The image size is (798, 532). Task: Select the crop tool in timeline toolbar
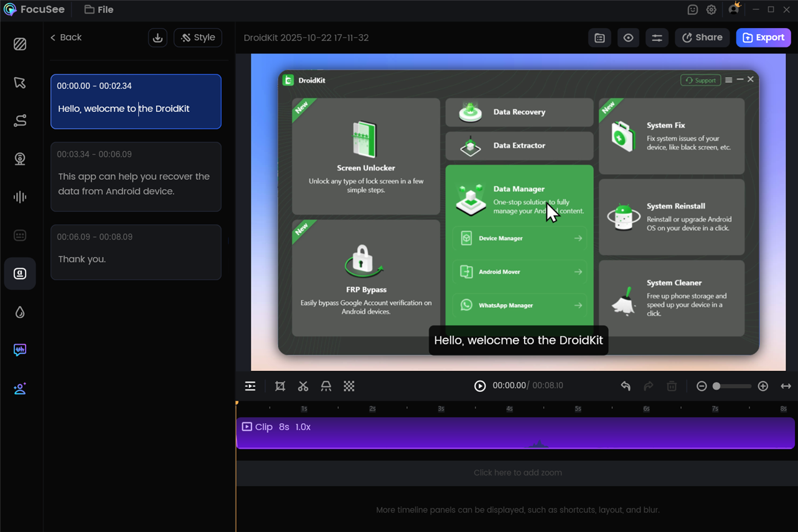click(x=280, y=386)
